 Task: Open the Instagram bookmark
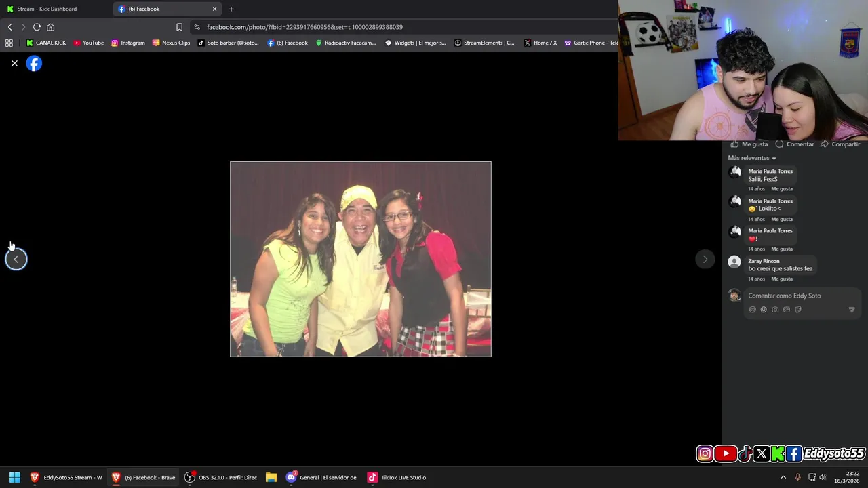click(x=128, y=43)
